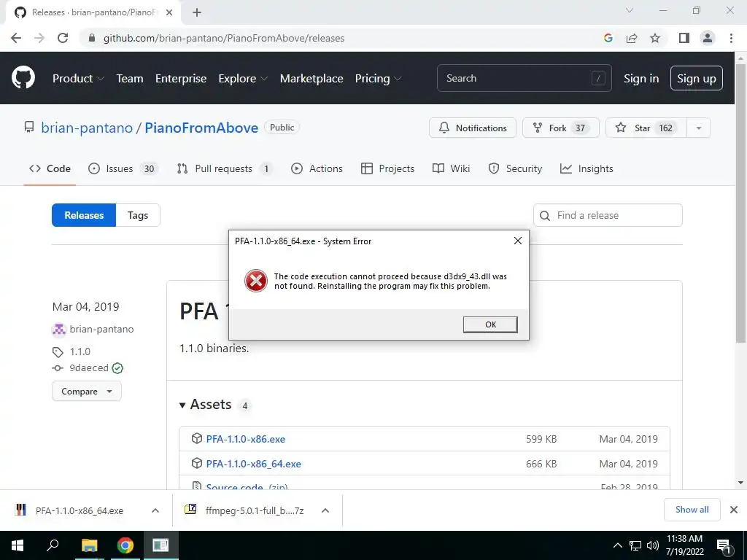Open the Actions tab
The height and width of the screenshot is (560, 747).
click(x=317, y=168)
